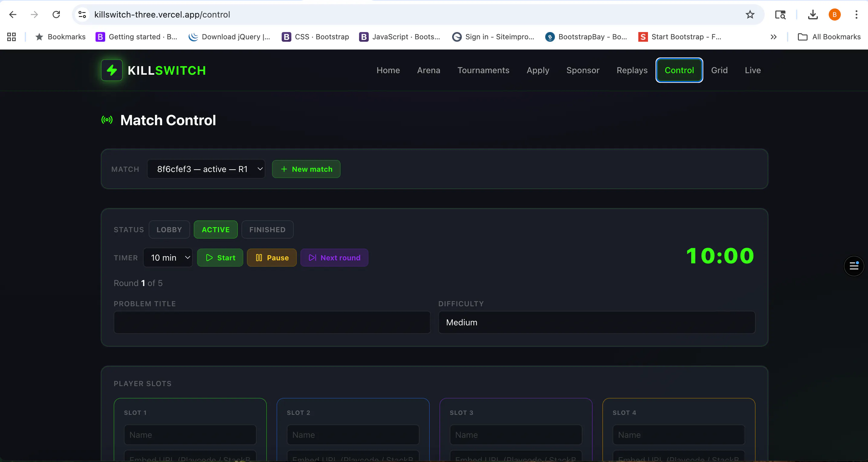
Task: Open Sign in Siteimprove bookmark
Action: [493, 37]
